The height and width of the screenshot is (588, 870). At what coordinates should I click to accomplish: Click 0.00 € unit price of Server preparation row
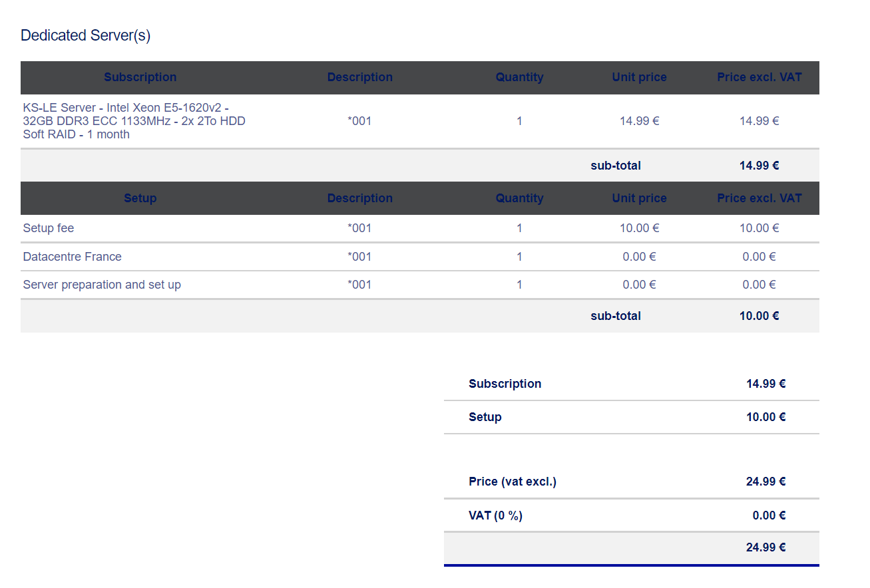tap(640, 285)
